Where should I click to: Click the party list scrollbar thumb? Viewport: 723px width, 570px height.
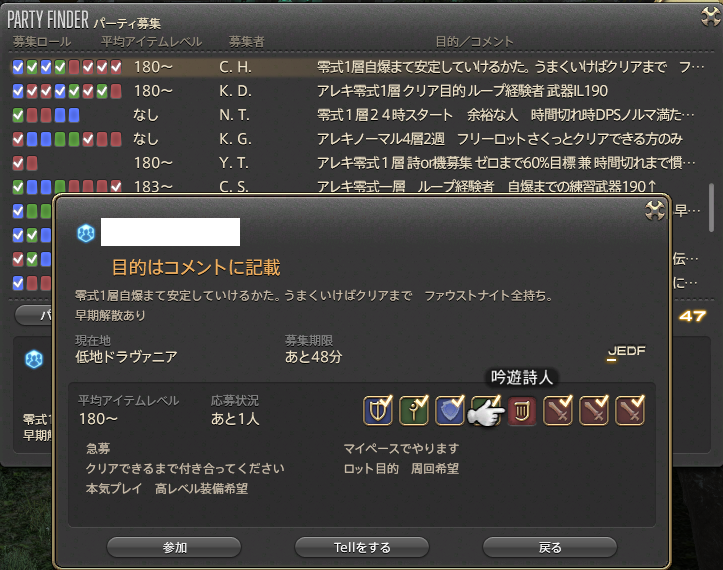tap(711, 208)
